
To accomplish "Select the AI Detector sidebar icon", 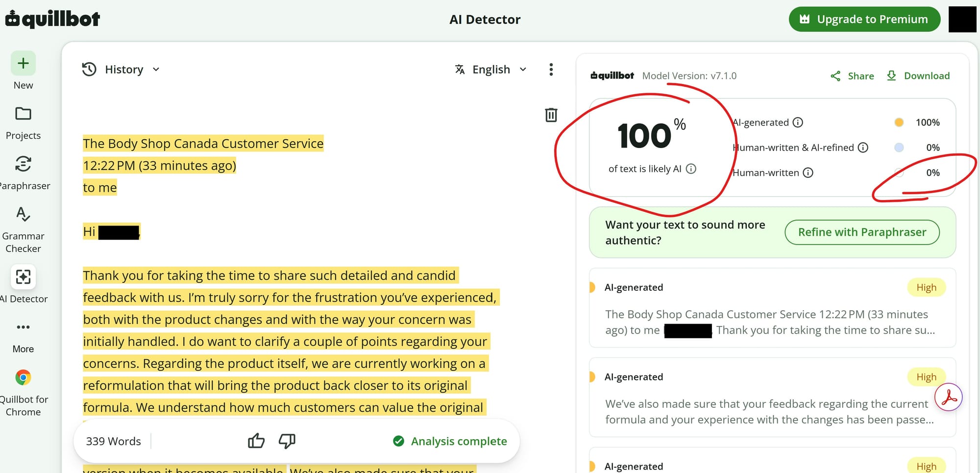I will (23, 277).
